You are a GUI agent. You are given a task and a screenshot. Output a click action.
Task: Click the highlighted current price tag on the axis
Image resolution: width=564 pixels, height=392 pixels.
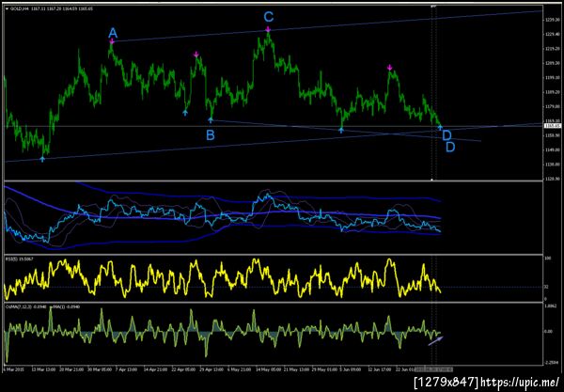point(552,126)
